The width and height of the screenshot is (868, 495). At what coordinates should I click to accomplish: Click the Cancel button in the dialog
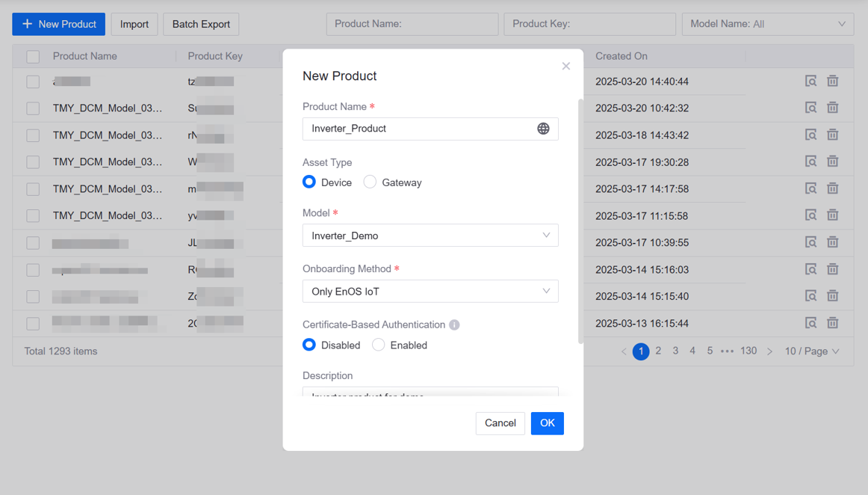tap(500, 423)
